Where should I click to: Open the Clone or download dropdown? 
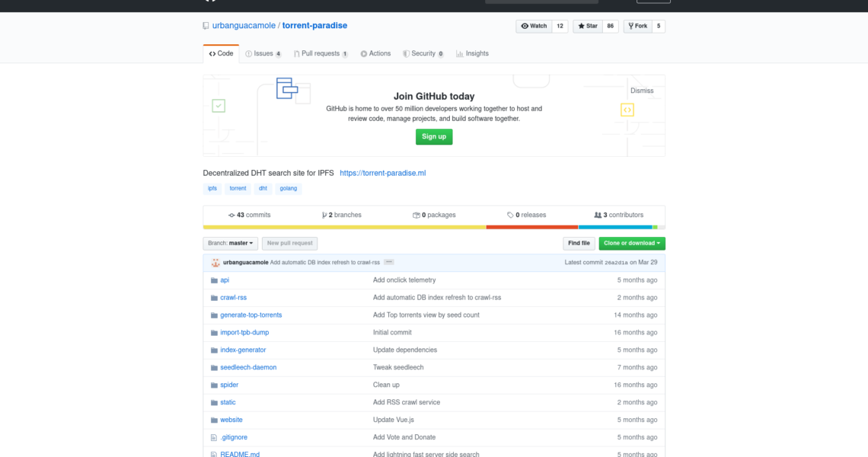(631, 244)
